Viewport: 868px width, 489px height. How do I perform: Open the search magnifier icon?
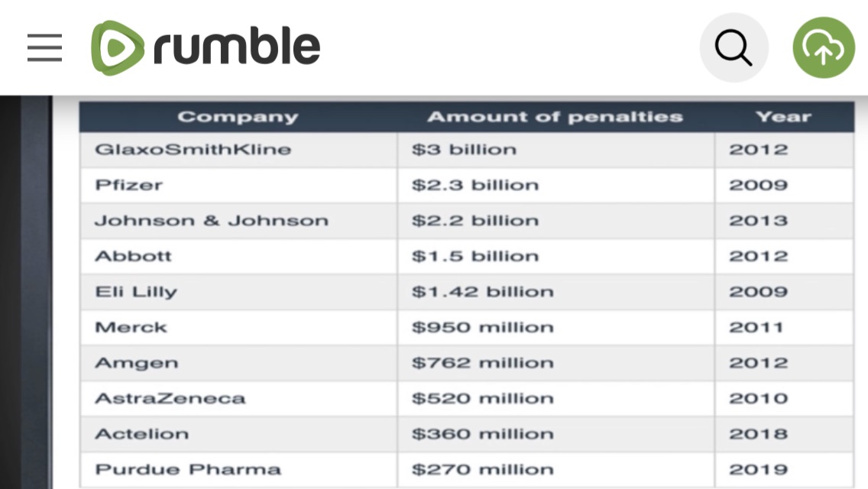coord(734,49)
